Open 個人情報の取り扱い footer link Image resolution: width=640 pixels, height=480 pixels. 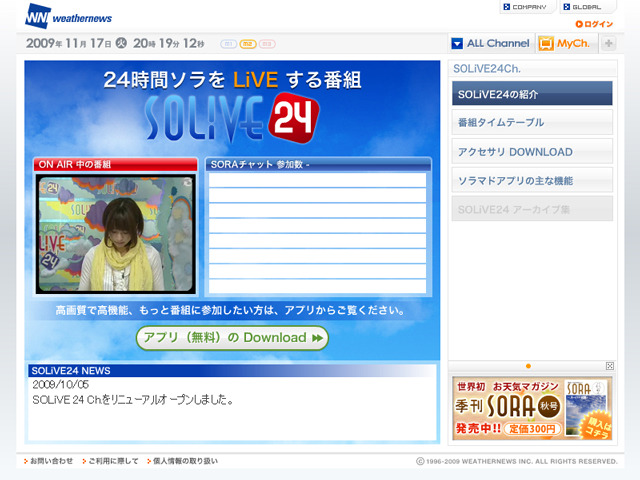tap(182, 461)
